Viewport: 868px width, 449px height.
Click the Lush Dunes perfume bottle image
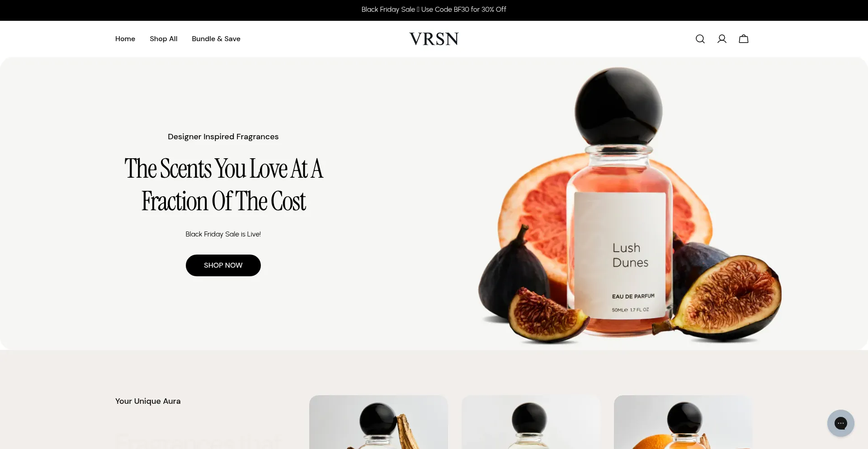pos(618,203)
